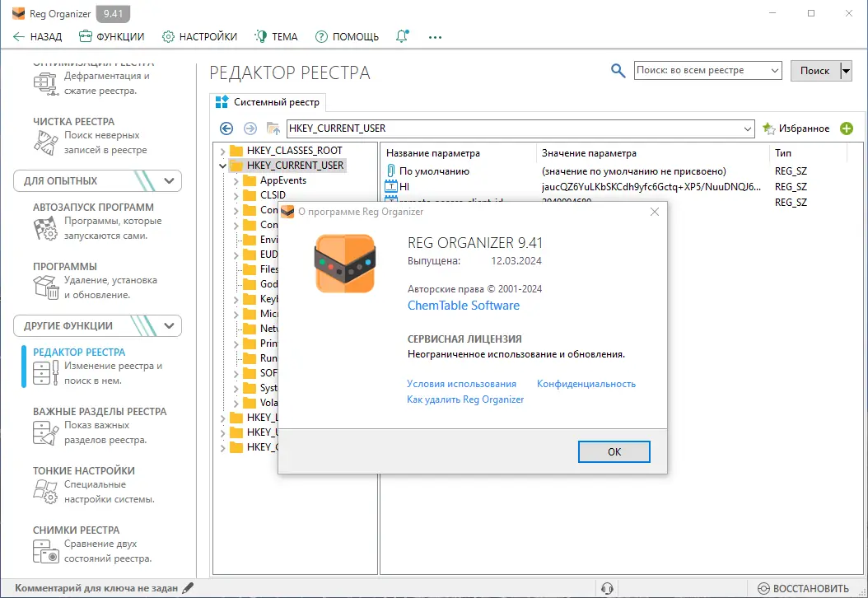The height and width of the screenshot is (598, 868).
Task: Open the ТОНКИЕ НАСТРОЙКИ section
Action: tap(94, 484)
